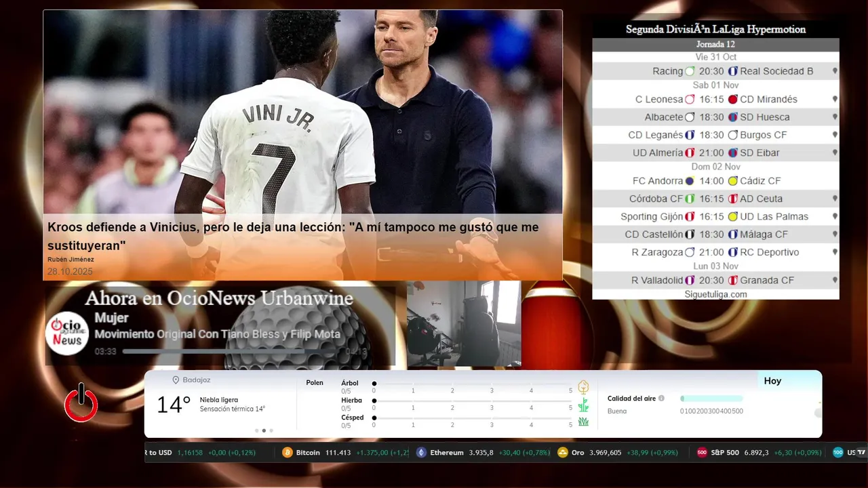Click the 03:33 elapsed time label
The height and width of the screenshot is (488, 868).
pos(105,352)
